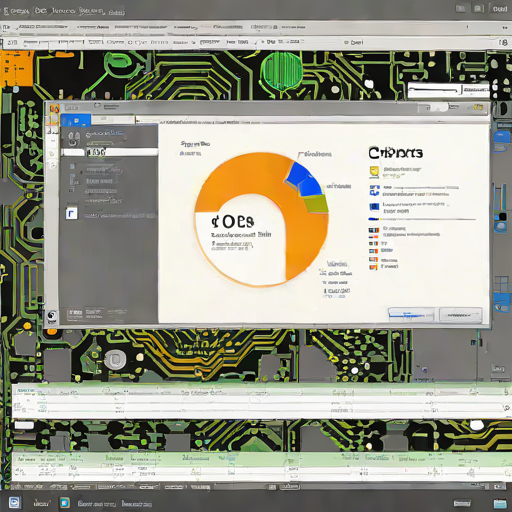
Task: Select the light grey tab next to the blue tab
Action: (113, 120)
